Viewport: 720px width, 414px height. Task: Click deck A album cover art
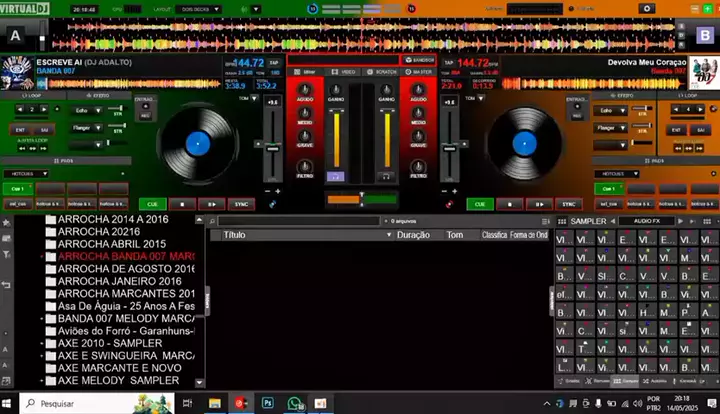pyautogui.click(x=17, y=73)
